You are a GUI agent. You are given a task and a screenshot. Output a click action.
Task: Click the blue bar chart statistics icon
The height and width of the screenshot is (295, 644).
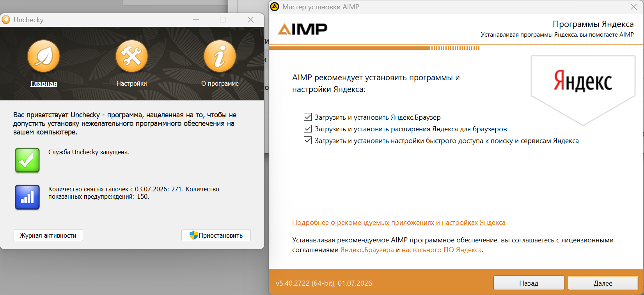coord(27,197)
